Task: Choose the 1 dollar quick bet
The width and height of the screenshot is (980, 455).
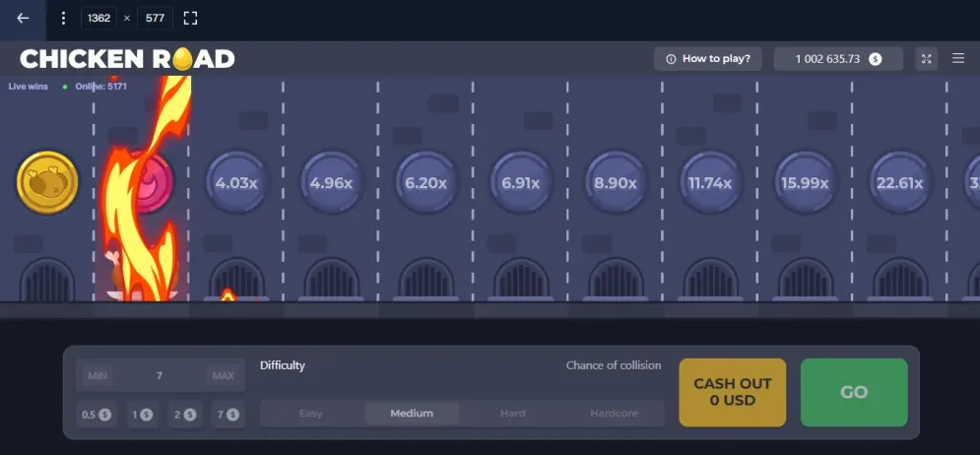Action: 143,415
